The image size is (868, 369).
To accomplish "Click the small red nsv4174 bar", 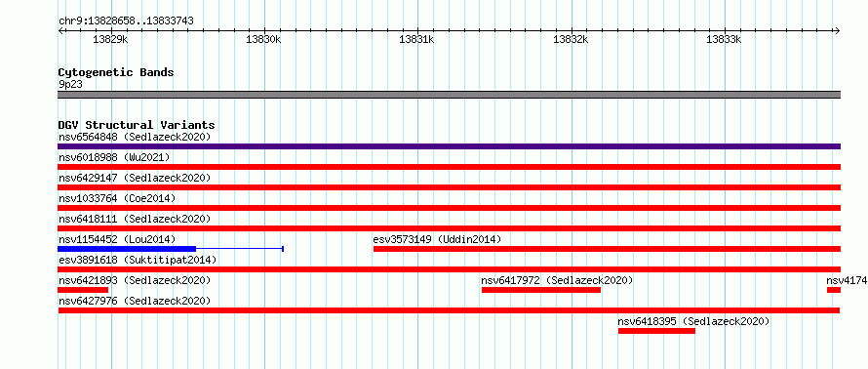I will click(834, 290).
